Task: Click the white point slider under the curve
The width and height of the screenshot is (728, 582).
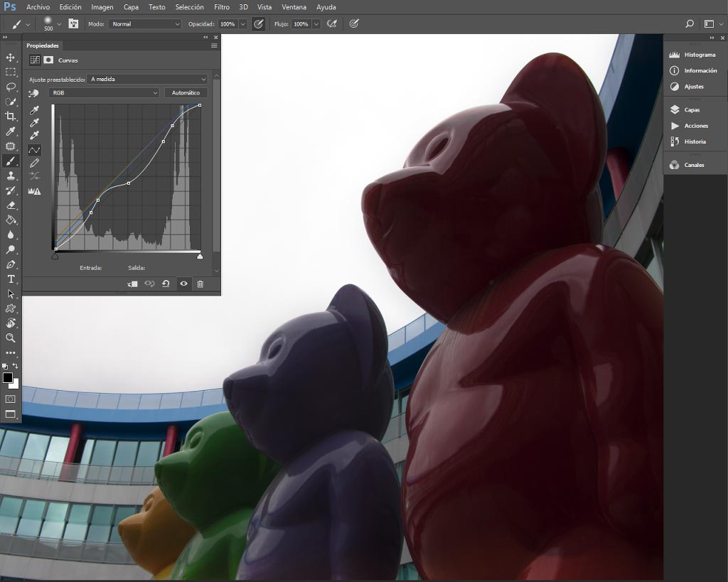Action: [200, 257]
